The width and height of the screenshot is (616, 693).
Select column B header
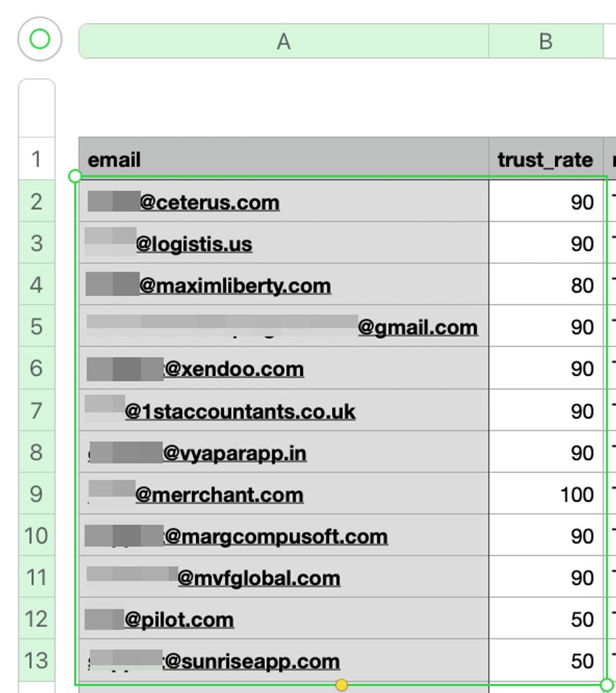pyautogui.click(x=545, y=42)
